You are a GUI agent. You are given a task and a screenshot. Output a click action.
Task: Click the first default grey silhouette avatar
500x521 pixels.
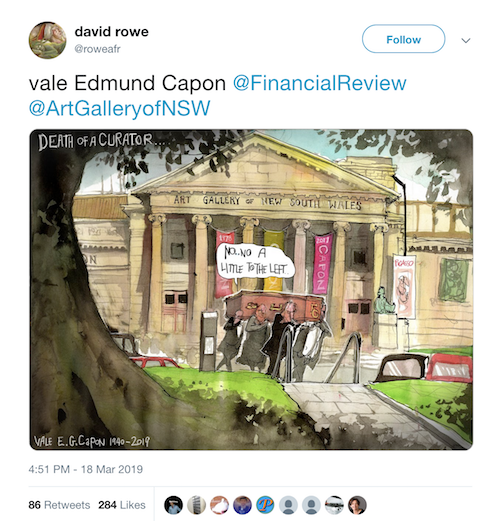(x=288, y=505)
